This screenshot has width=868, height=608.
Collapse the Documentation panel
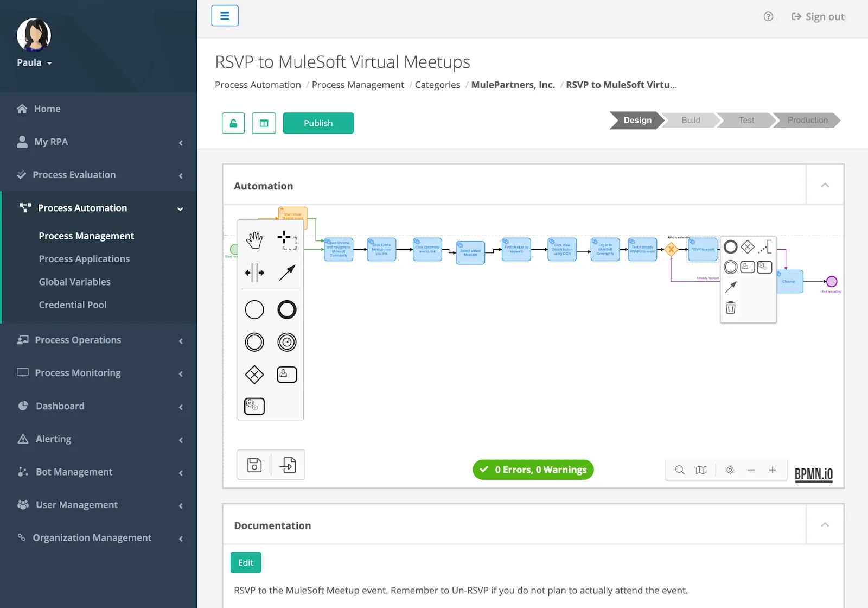pyautogui.click(x=825, y=525)
